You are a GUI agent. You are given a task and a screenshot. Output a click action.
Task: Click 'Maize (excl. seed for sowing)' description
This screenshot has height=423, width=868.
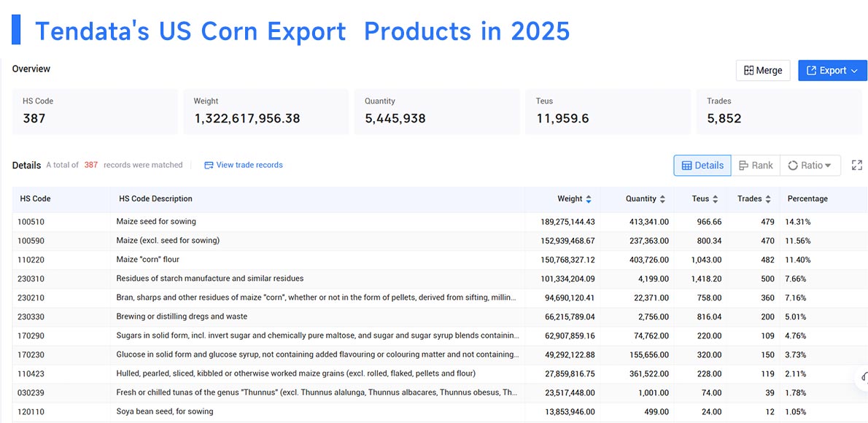click(x=168, y=240)
